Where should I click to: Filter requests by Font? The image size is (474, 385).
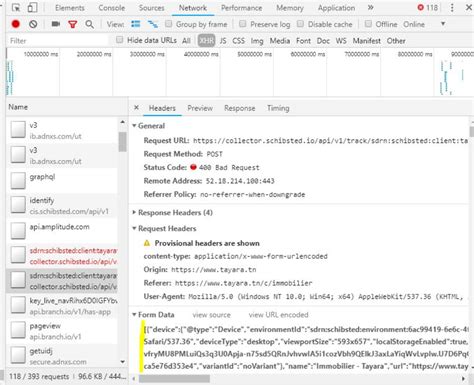[303, 41]
